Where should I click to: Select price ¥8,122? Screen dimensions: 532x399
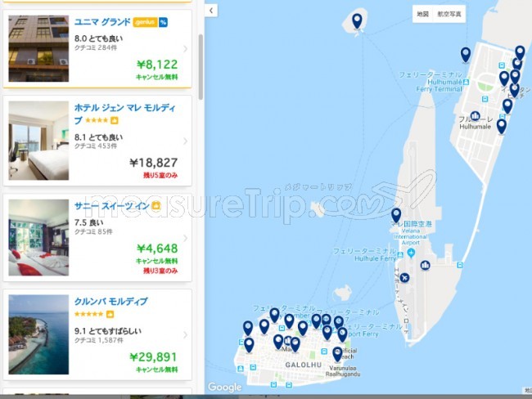(x=157, y=64)
